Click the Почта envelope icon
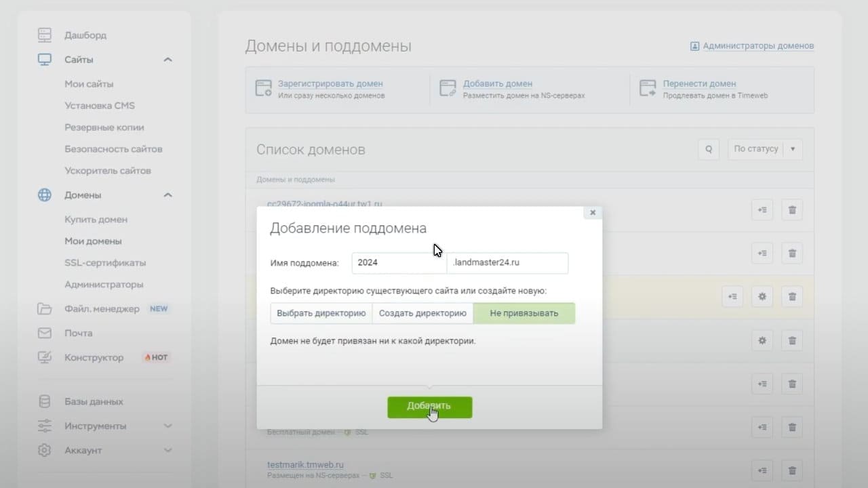The width and height of the screenshot is (868, 488). [x=44, y=333]
